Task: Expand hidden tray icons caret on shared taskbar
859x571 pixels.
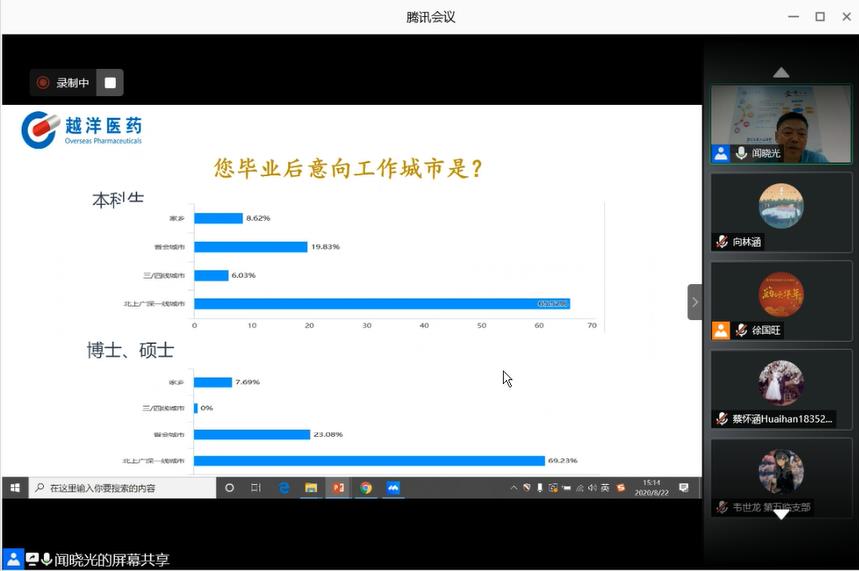Action: pos(513,488)
